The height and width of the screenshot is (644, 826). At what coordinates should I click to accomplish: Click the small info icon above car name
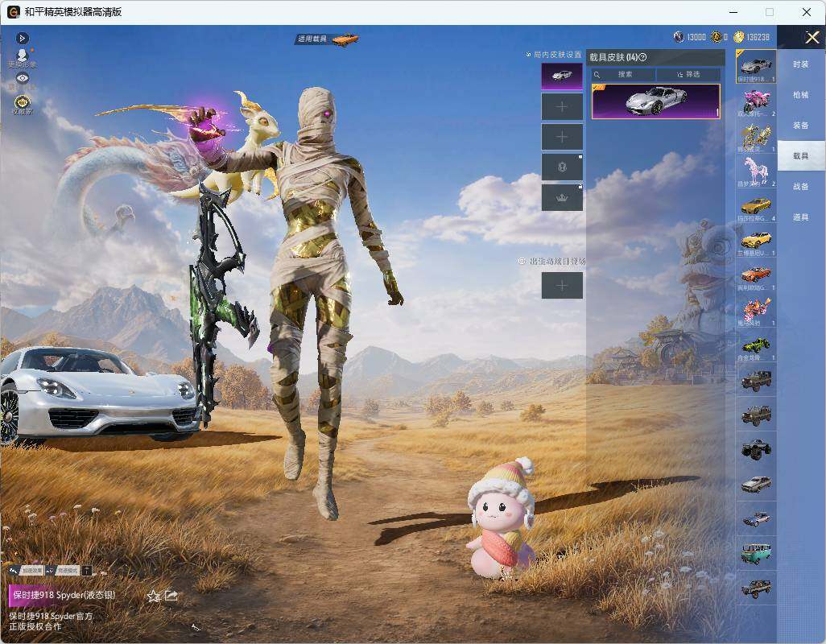tap(87, 570)
